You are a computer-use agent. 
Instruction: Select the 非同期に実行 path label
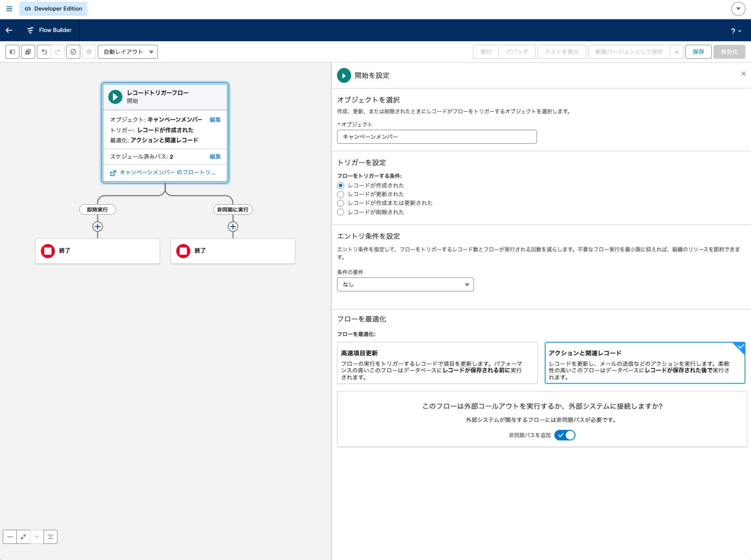tap(233, 209)
